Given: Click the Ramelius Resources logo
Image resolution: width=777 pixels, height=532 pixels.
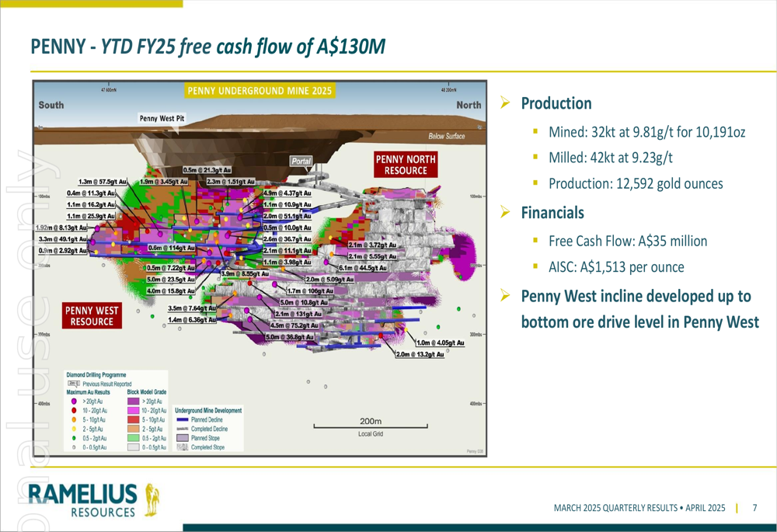Looking at the screenshot, I should 93,500.
